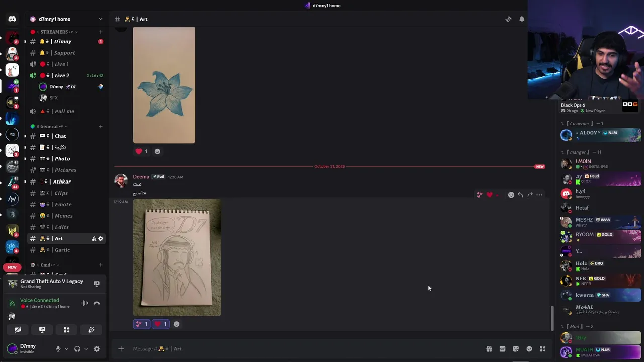Send a gift using the gift icon

(489, 349)
